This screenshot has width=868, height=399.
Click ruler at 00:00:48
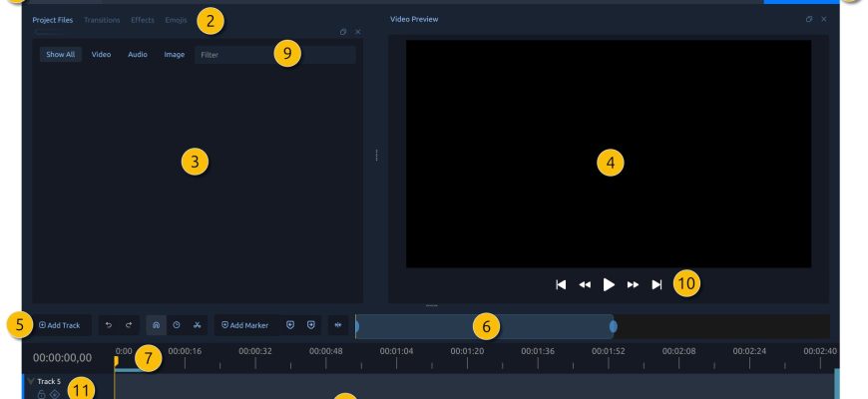[326, 351]
